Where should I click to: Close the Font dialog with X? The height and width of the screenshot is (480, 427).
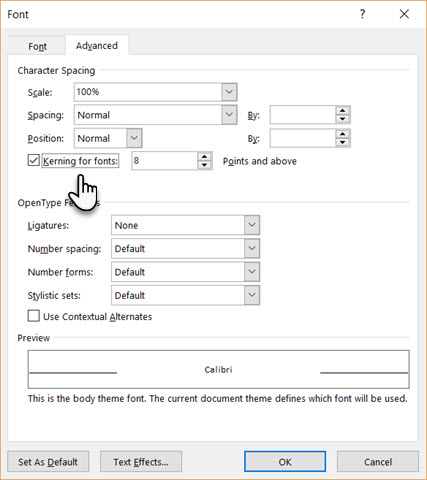click(404, 14)
